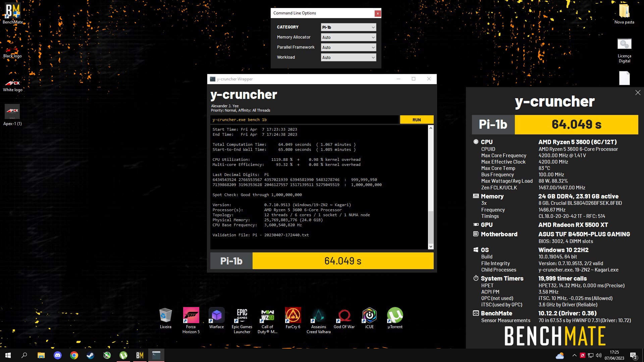The width and height of the screenshot is (644, 362).
Task: Launch God Of War shortcut
Action: pyautogui.click(x=344, y=318)
